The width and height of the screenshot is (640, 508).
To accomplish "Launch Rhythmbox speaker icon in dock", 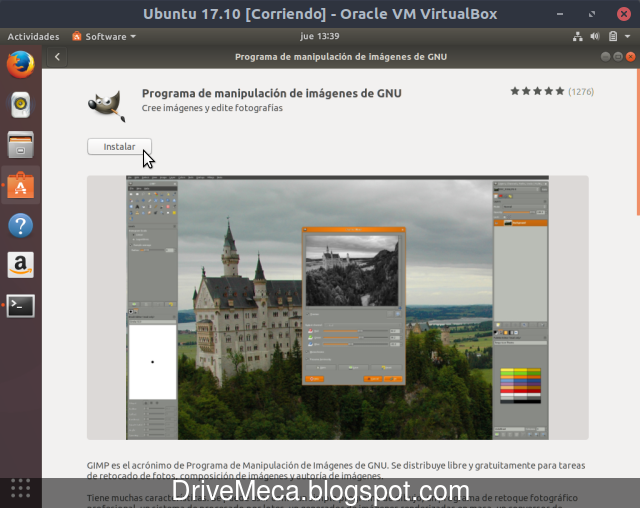I will (20, 105).
